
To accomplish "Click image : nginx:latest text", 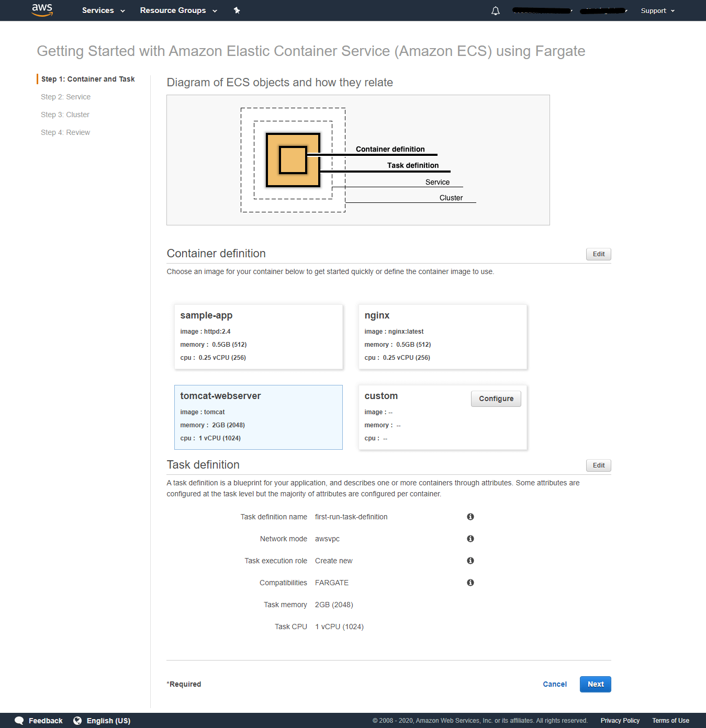I will coord(394,332).
